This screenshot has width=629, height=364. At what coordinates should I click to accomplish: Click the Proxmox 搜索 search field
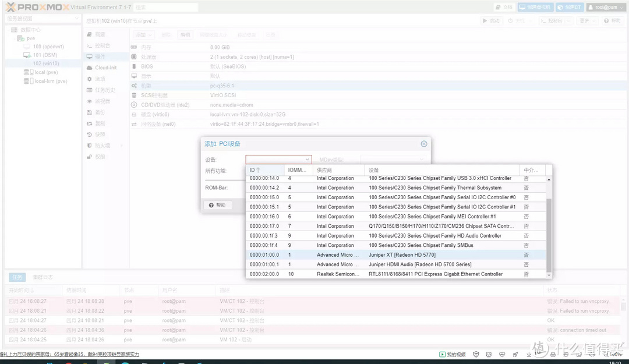point(165,7)
